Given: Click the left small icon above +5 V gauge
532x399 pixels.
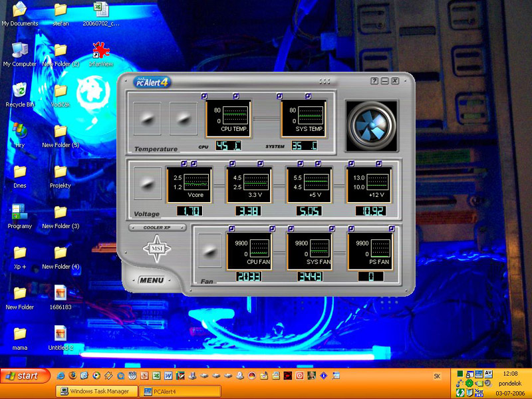Looking at the screenshot, I should click(301, 164).
